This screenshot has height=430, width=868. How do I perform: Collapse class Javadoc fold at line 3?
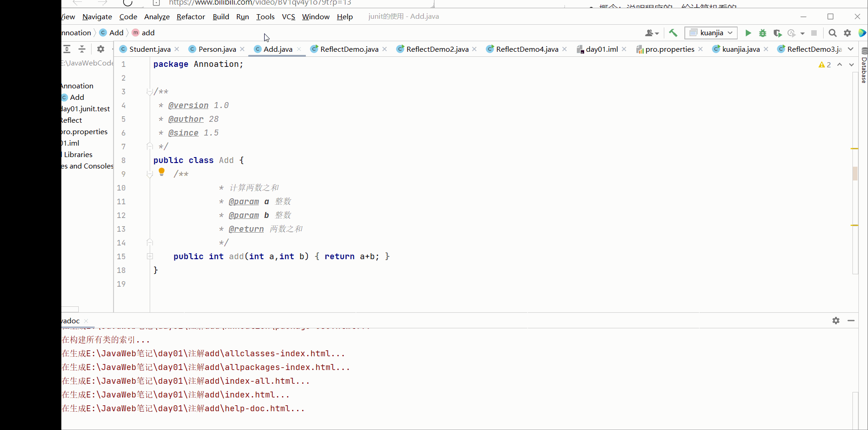click(x=149, y=92)
